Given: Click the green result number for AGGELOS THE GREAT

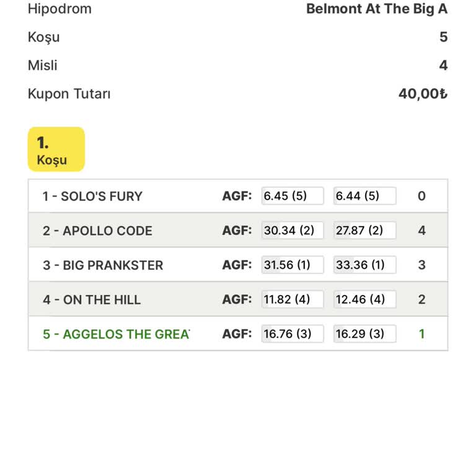Looking at the screenshot, I should [x=421, y=334].
